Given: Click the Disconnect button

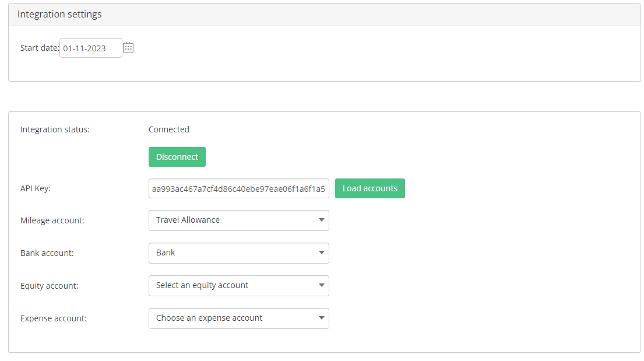Looking at the screenshot, I should point(177,157).
